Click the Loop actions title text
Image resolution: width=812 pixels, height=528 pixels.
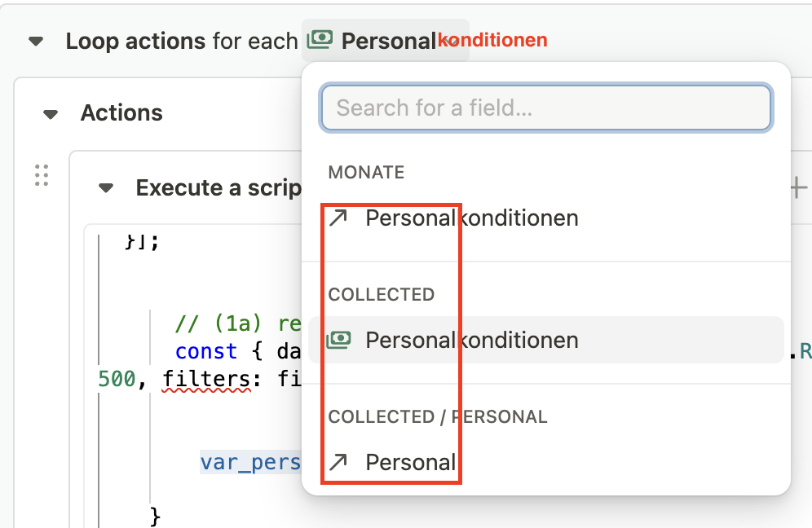point(135,41)
